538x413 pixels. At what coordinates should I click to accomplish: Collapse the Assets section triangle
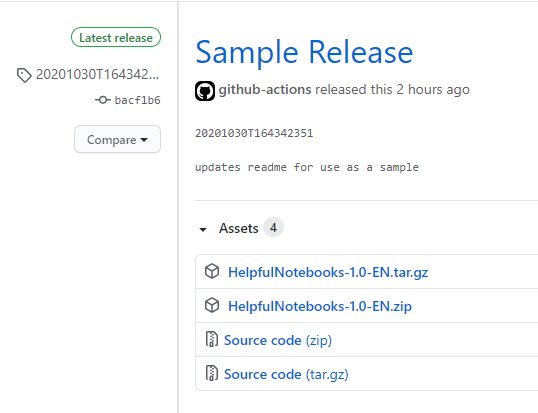pos(203,229)
